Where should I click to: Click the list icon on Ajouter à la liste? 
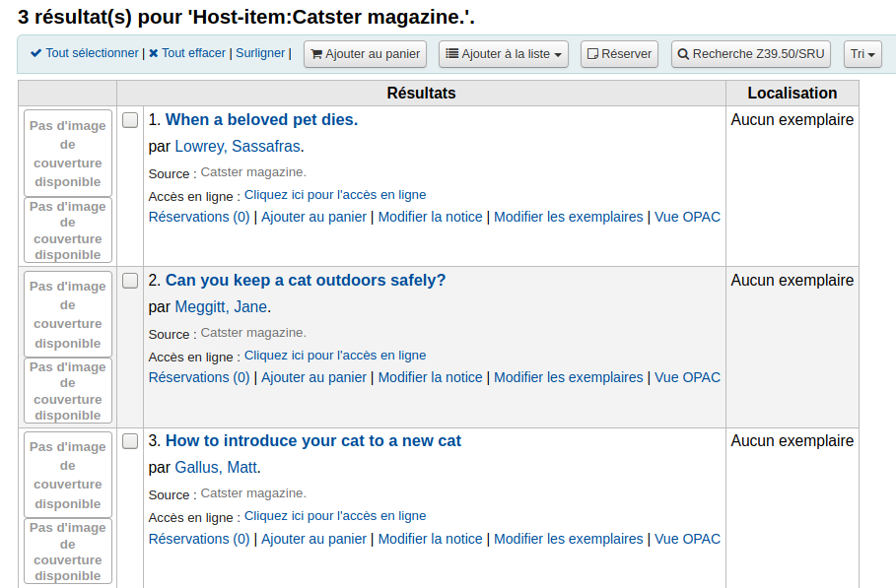(452, 53)
